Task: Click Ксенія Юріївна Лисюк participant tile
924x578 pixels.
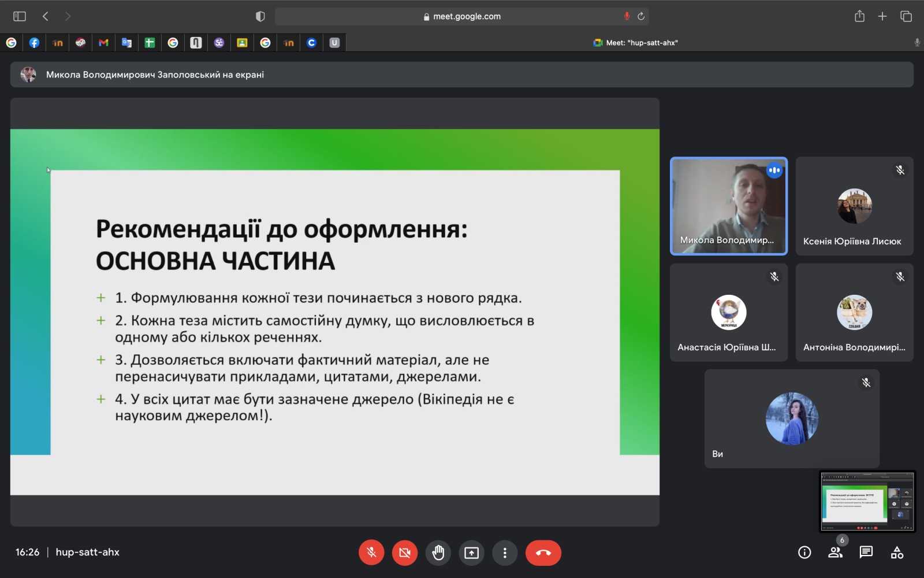Action: (854, 206)
